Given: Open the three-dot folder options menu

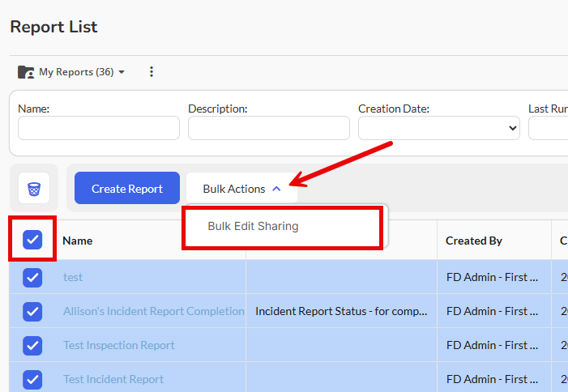Looking at the screenshot, I should (x=152, y=71).
